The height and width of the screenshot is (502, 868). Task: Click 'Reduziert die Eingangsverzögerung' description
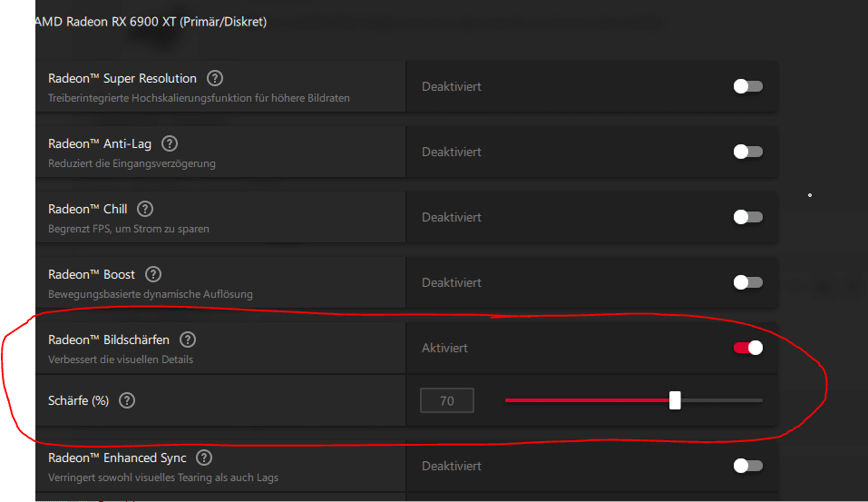pyautogui.click(x=132, y=163)
